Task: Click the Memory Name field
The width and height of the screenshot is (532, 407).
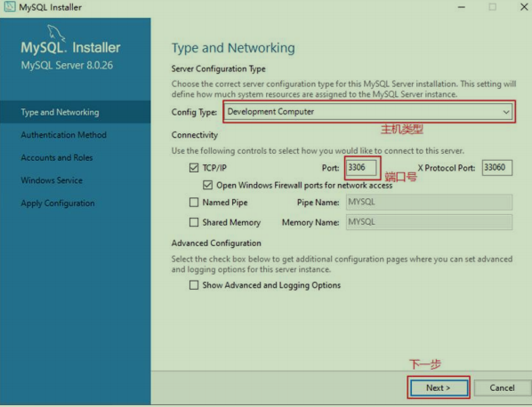Action: click(429, 222)
